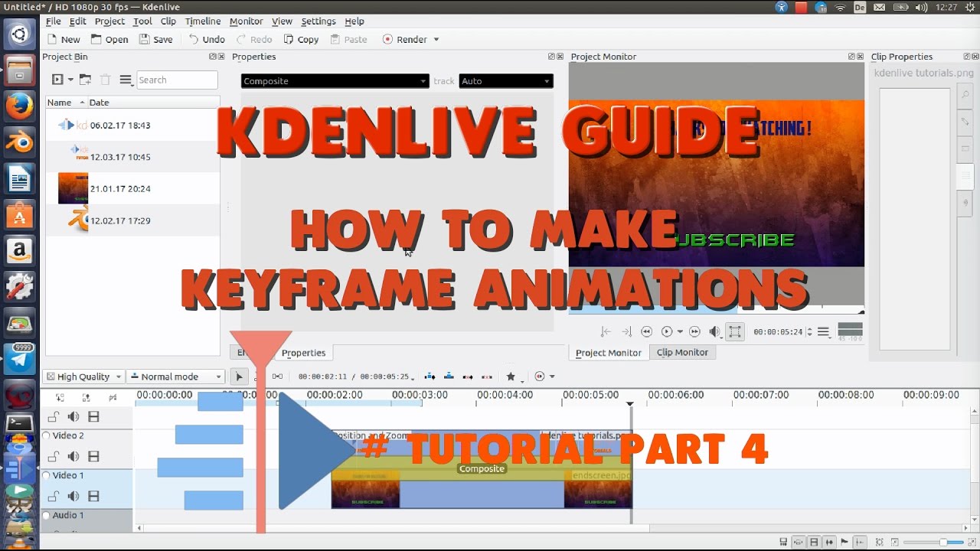Screen dimensions: 980x551
Task: Open the track Auto dropdown
Action: click(x=505, y=81)
